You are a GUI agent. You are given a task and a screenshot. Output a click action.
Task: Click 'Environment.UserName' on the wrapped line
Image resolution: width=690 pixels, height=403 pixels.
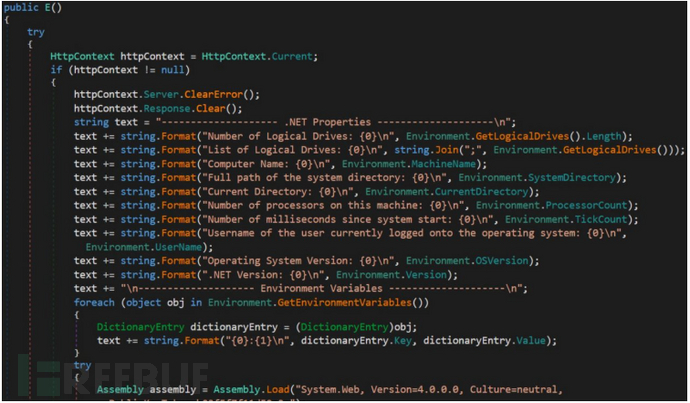click(144, 247)
